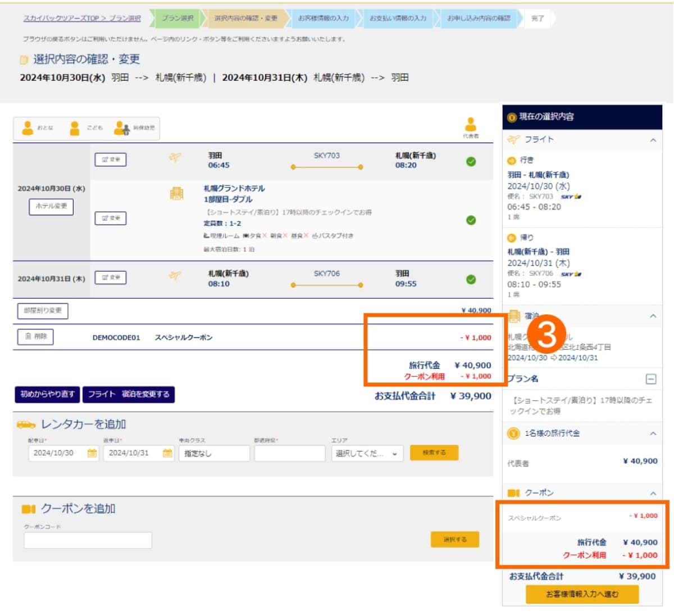The width and height of the screenshot is (674, 616).
Task: Click the airplane icon beside フライト
Action: pos(514,140)
